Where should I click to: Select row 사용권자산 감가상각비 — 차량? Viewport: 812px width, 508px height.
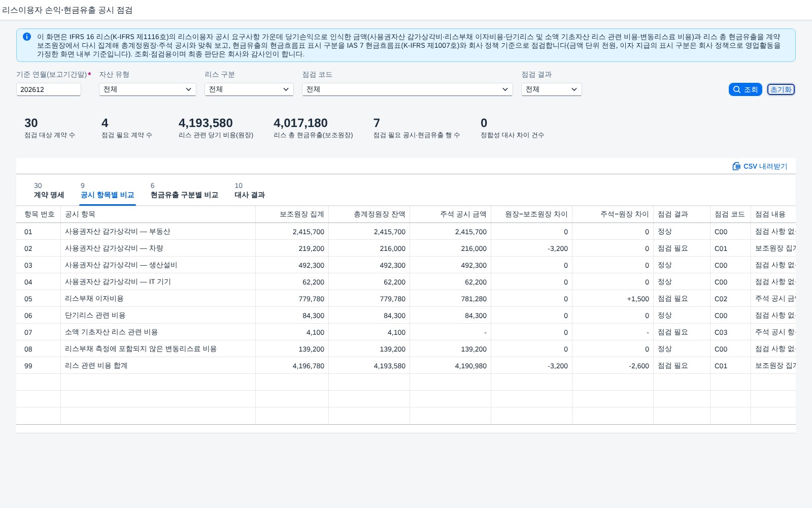pyautogui.click(x=406, y=248)
